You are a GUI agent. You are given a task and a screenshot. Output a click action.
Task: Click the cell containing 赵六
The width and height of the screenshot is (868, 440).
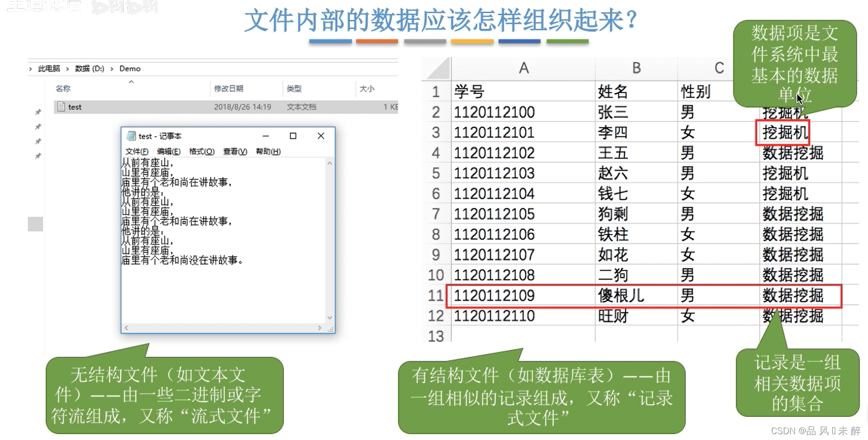(x=636, y=173)
